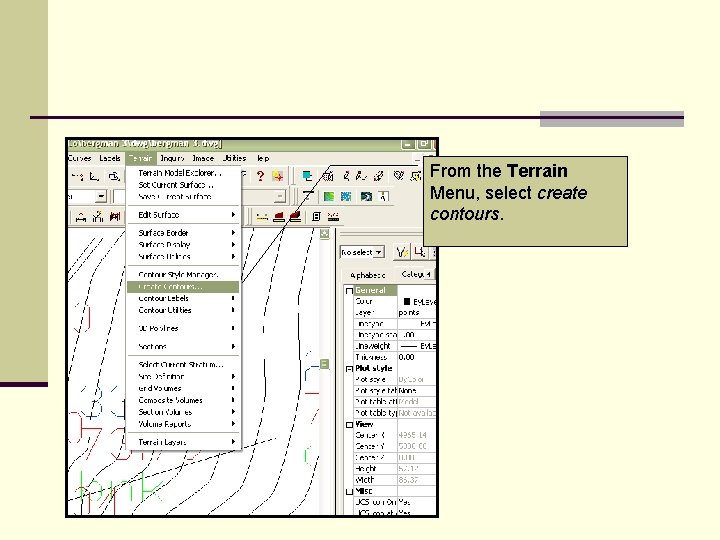Select Create Contours from Terrain menu
This screenshot has width=720, height=540.
(x=183, y=287)
